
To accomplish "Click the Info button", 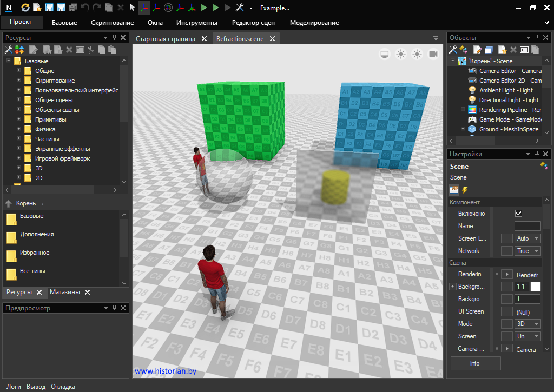I will point(474,363).
